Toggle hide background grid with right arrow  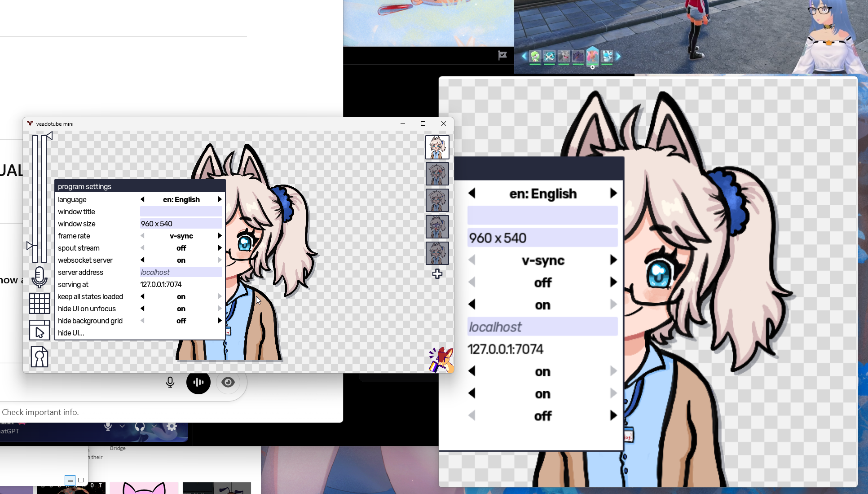click(x=220, y=321)
